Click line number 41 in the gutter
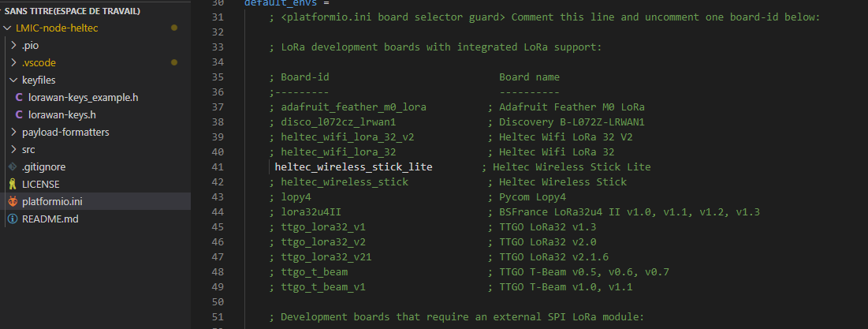 click(218, 166)
